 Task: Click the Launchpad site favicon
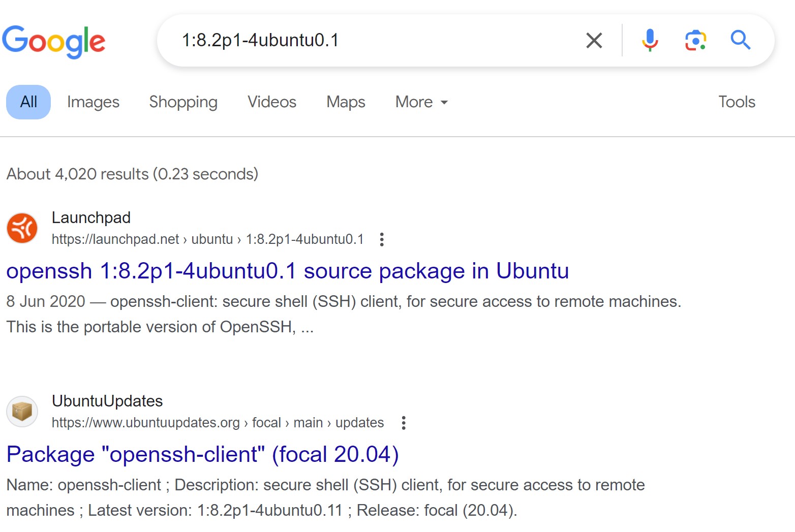[x=22, y=228]
